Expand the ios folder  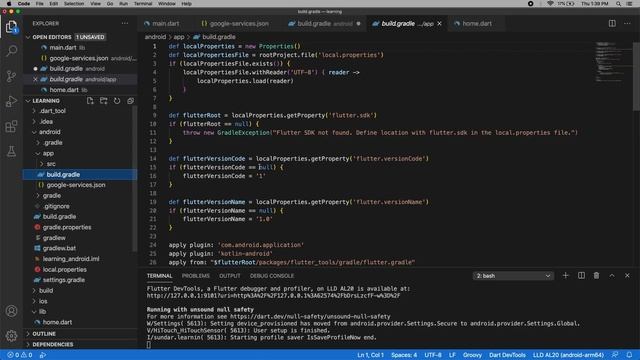(43, 301)
